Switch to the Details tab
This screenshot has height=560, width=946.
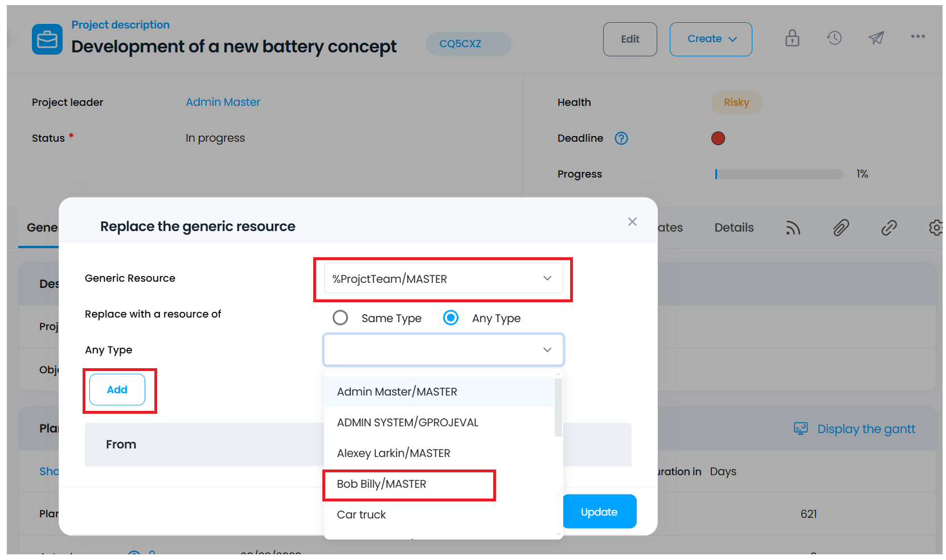[x=734, y=228]
